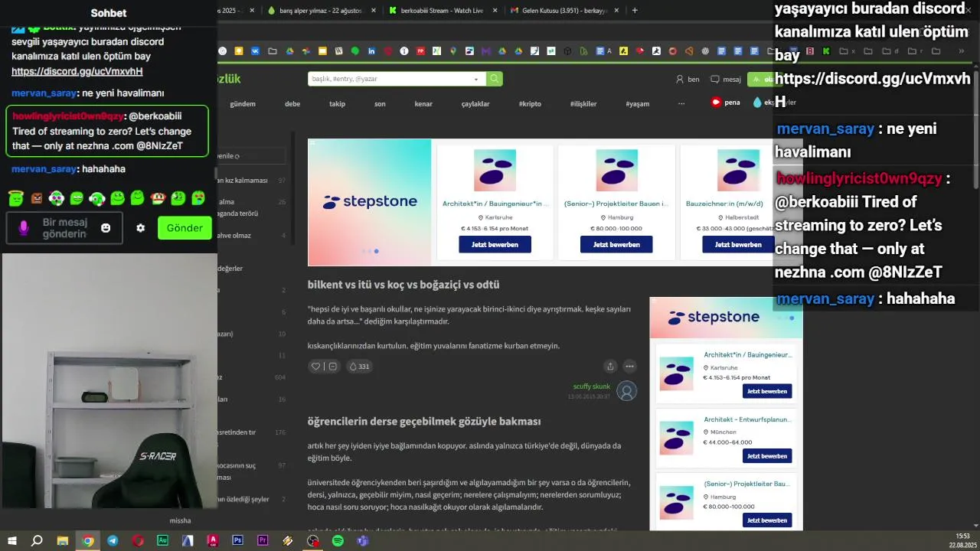Open the discord.gg invite link in chat
Image resolution: width=980 pixels, height=551 pixels.
(77, 71)
